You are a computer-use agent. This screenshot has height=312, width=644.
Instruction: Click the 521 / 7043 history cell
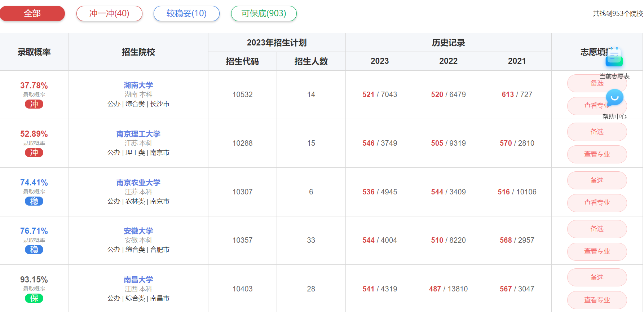click(x=380, y=95)
